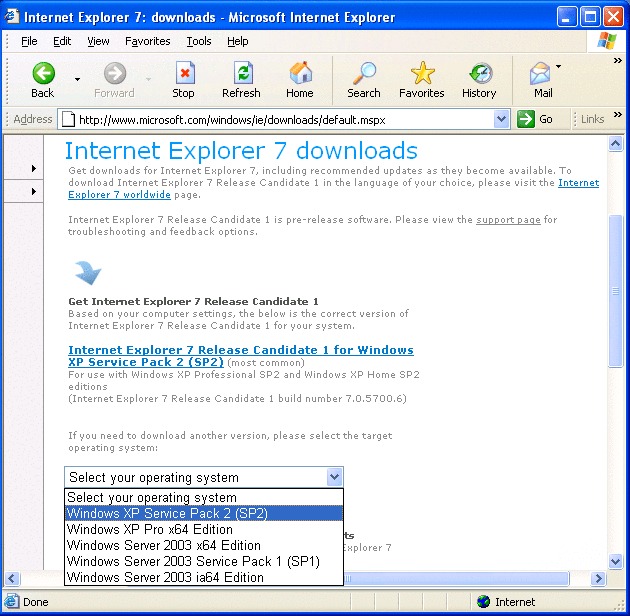Select Windows Server 2003 Service Pack 1
Image resolution: width=630 pixels, height=616 pixels.
(x=204, y=561)
